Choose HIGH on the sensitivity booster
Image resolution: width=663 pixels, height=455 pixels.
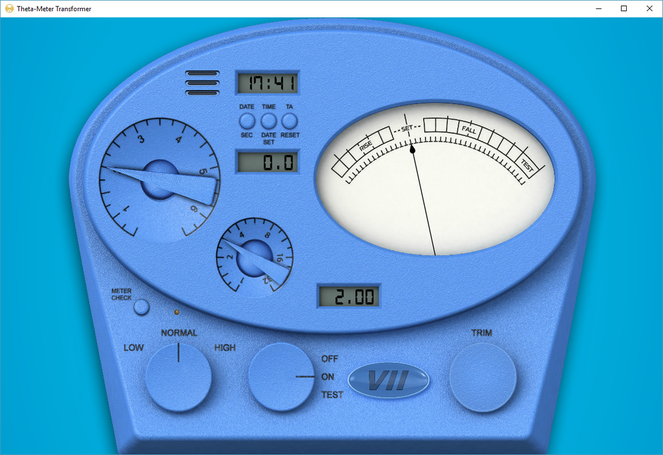pos(225,348)
